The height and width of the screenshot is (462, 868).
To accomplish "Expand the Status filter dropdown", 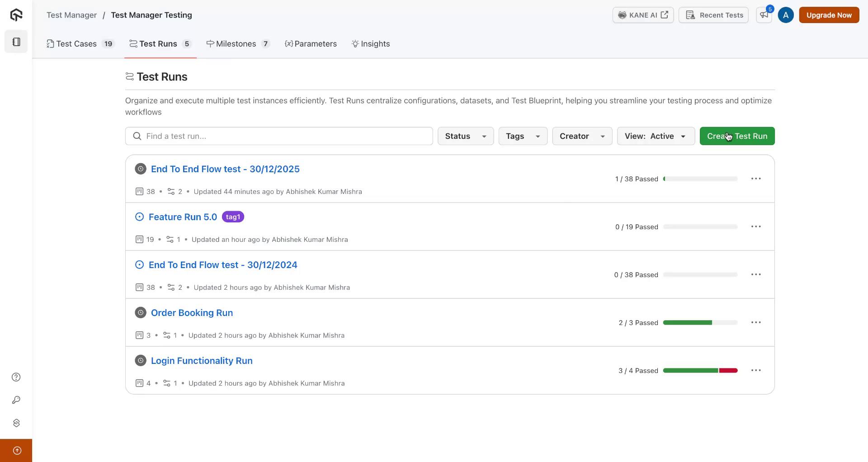I will click(465, 136).
